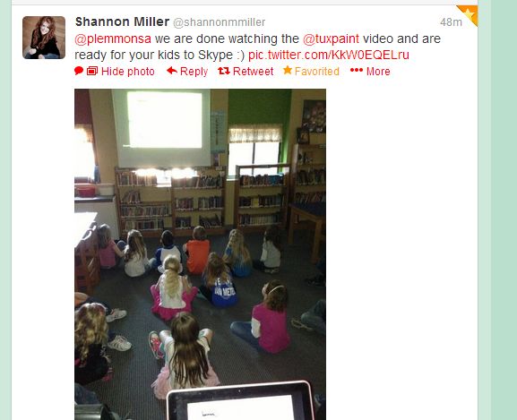Viewport: 517px width, 420px height.
Task: Open the pic.twitter.com/KkW0EQELru link
Action: (329, 55)
